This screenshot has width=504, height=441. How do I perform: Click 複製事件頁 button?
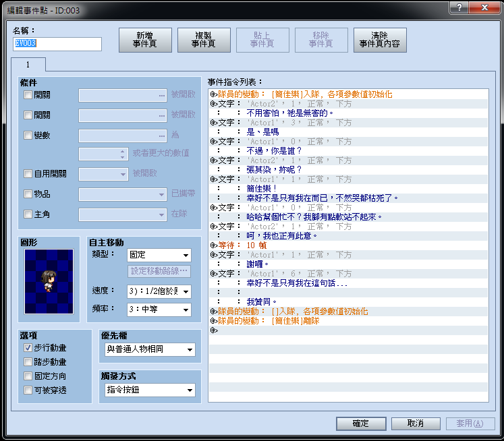coord(204,40)
